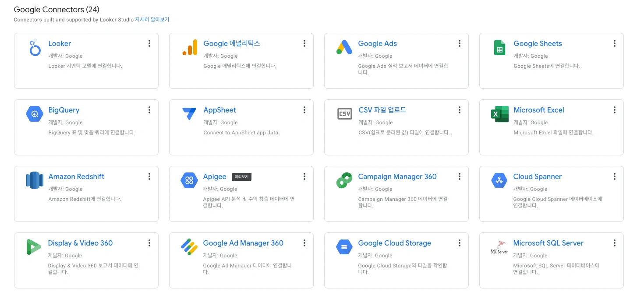
Task: Click the Amazon Redshift icon
Action: [35, 180]
